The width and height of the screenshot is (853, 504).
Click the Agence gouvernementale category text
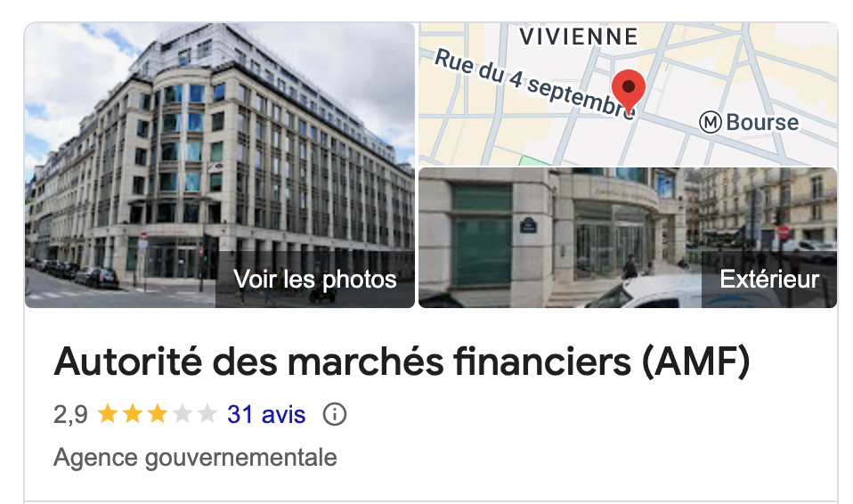[x=195, y=458]
